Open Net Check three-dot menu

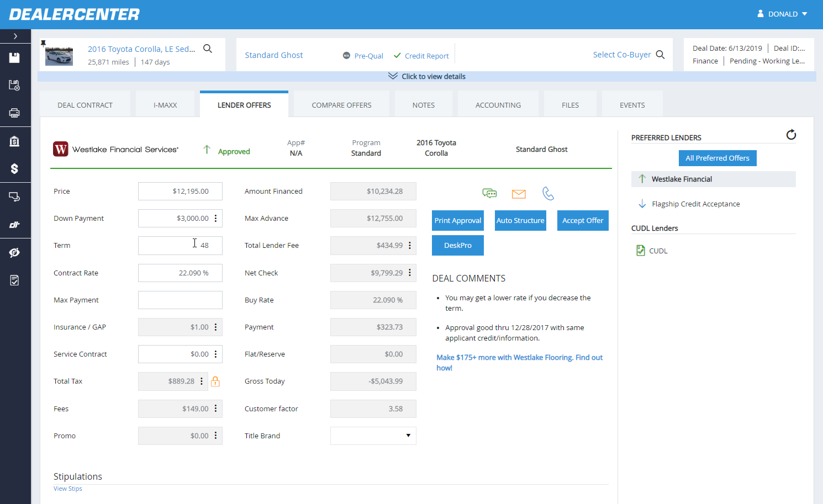[410, 273]
